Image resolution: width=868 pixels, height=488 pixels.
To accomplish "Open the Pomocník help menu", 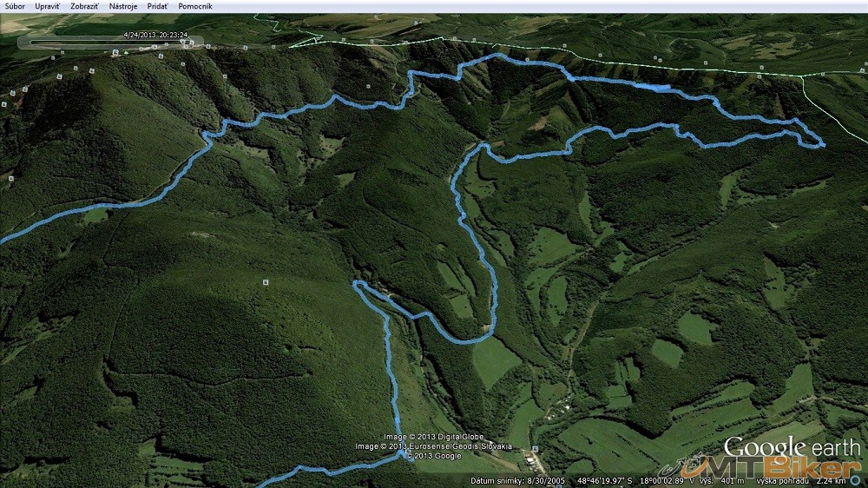I will pyautogui.click(x=195, y=6).
